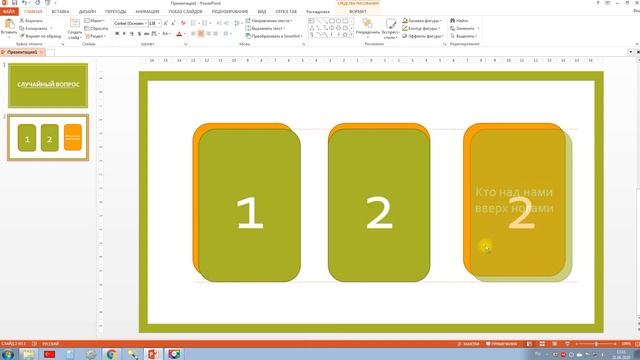
Task: Select slide 2 thumbnail with three cards
Action: [x=48, y=138]
